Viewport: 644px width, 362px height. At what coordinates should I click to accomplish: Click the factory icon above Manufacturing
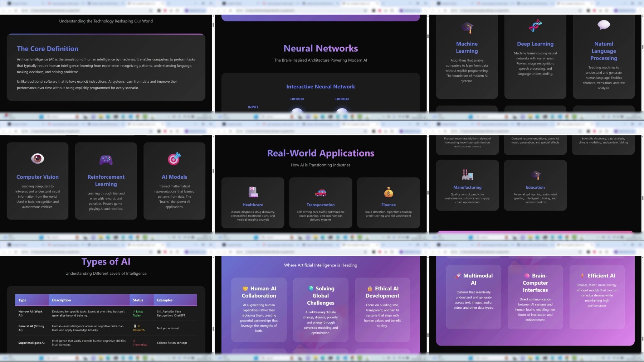pyautogui.click(x=467, y=174)
